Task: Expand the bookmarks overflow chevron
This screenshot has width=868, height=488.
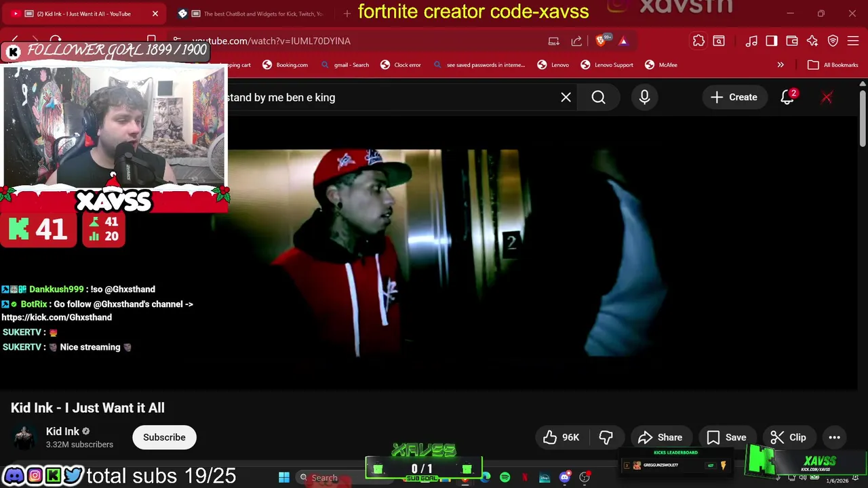Action: (781, 65)
